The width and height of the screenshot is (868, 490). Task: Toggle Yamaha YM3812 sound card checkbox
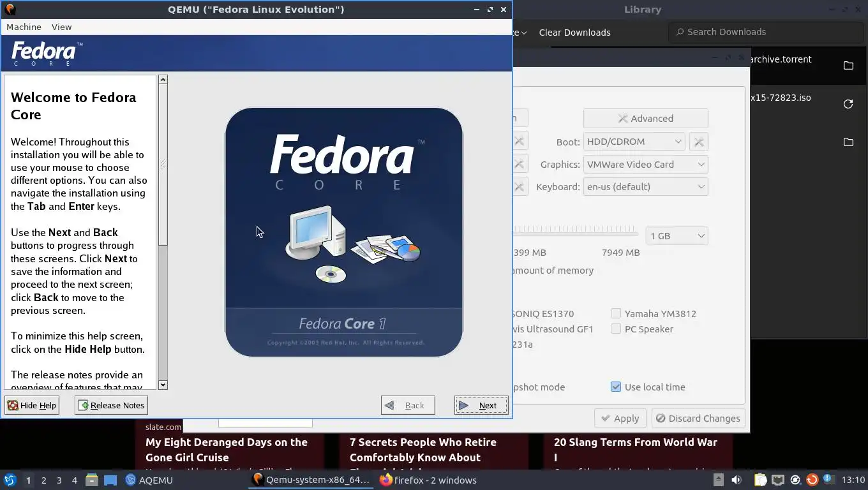click(x=616, y=313)
